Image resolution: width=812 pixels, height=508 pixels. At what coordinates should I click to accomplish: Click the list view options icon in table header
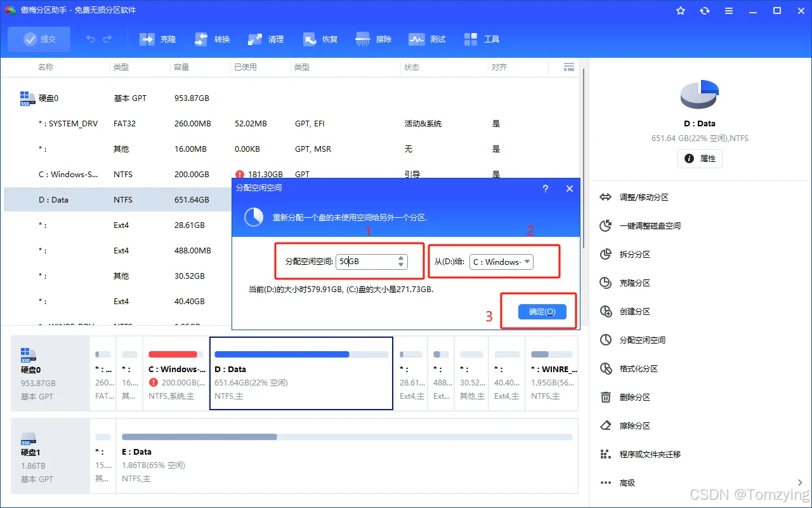click(569, 67)
